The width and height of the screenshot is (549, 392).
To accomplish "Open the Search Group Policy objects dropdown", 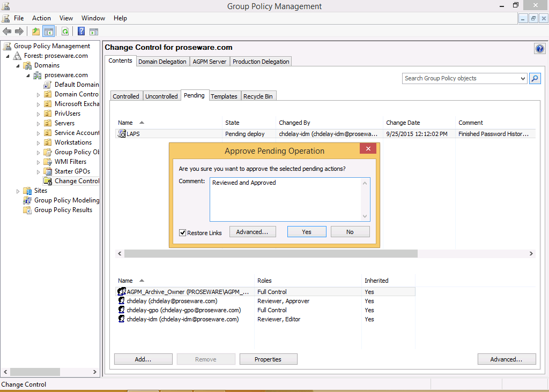I will [x=523, y=79].
